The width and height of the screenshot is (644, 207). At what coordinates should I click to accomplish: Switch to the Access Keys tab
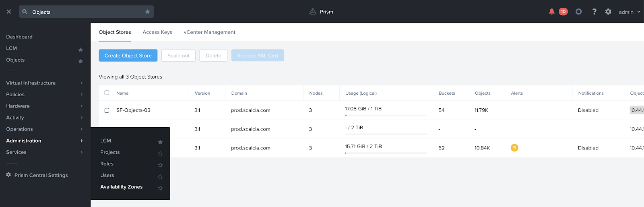click(x=157, y=32)
